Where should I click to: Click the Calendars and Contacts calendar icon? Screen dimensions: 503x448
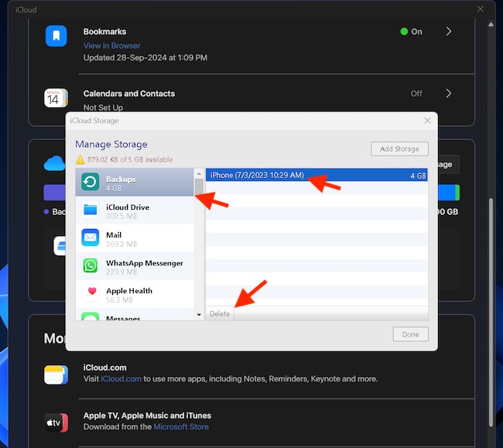pos(56,97)
